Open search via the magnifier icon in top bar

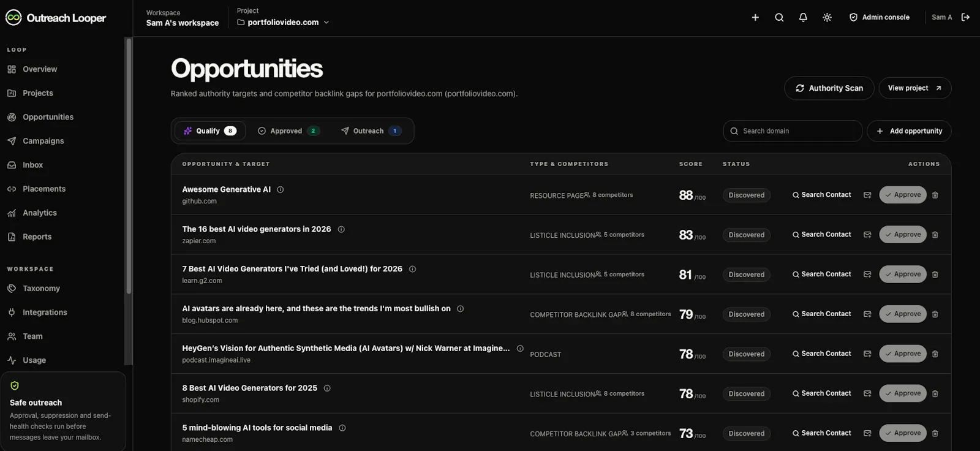[779, 17]
